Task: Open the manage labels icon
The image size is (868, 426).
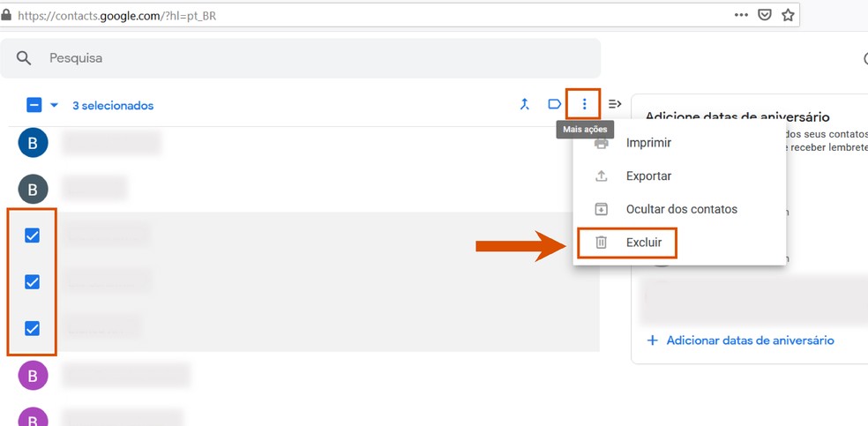Action: click(554, 105)
